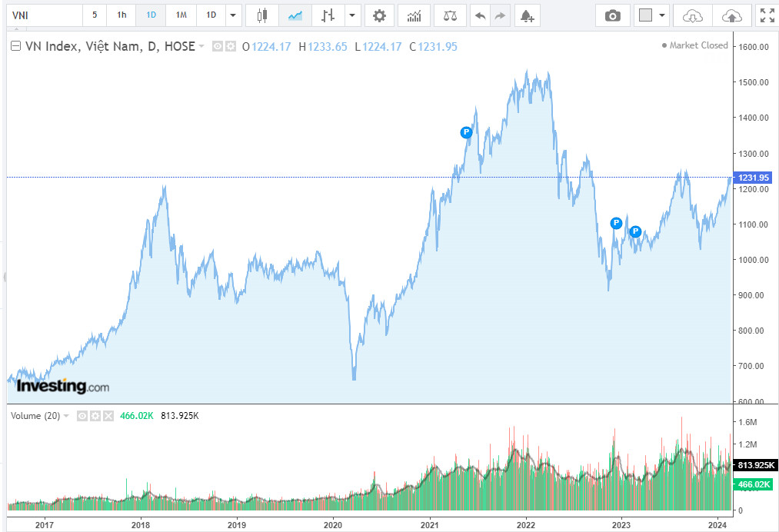Viewport: 779px width, 532px height.
Task: Switch to area chart style icon
Action: [x=295, y=15]
